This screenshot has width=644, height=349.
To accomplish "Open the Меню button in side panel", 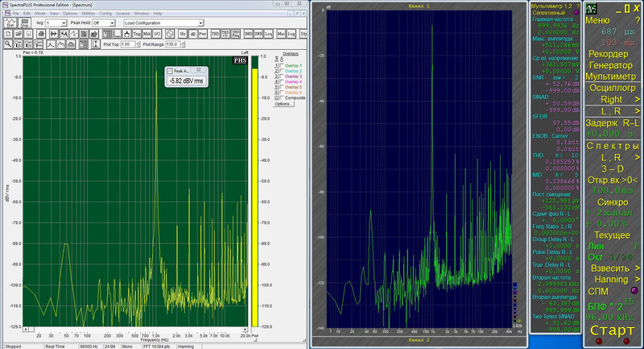I will [x=597, y=20].
